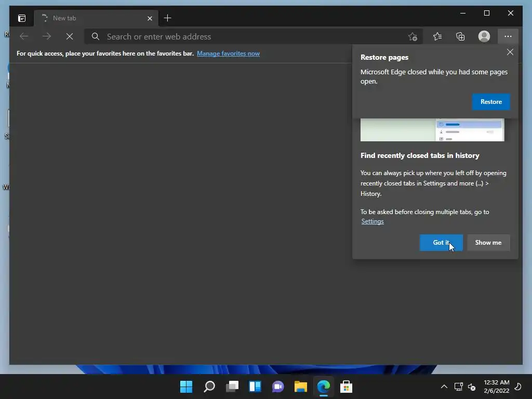Follow the Manage favorites now link
This screenshot has height=399, width=532.
point(229,54)
